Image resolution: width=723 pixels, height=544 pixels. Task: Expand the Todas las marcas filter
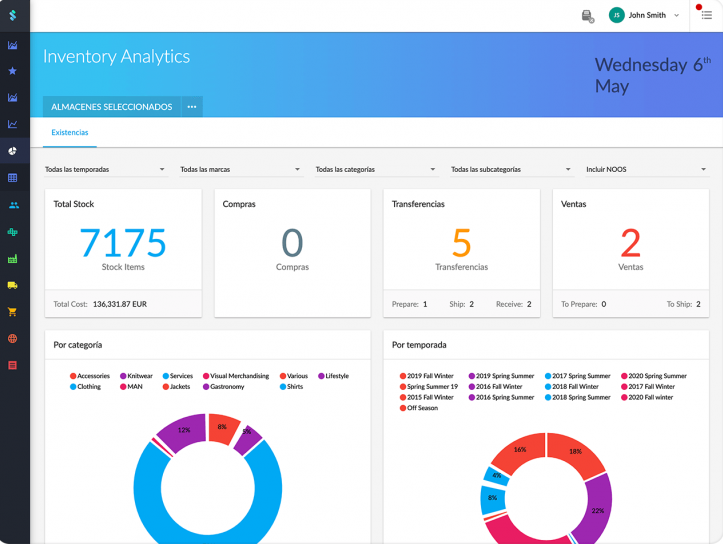pyautogui.click(x=240, y=170)
